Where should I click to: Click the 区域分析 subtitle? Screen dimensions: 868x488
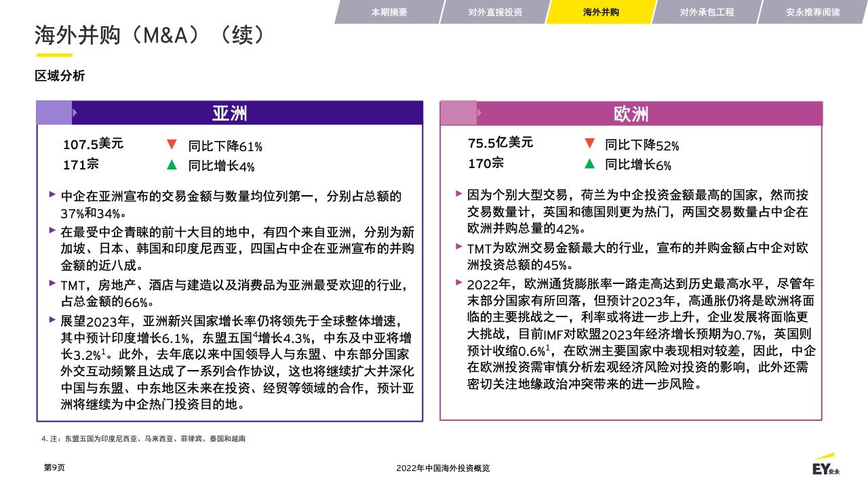coord(60,76)
